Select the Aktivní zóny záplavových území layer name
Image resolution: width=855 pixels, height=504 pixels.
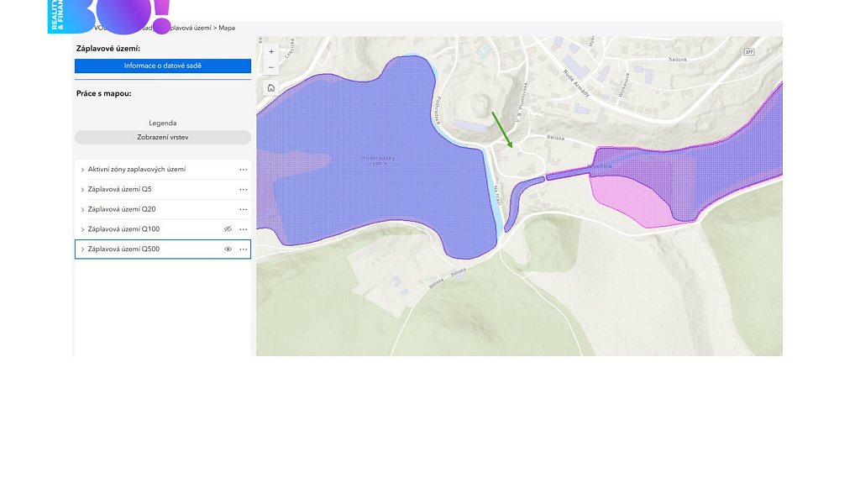tap(136, 170)
